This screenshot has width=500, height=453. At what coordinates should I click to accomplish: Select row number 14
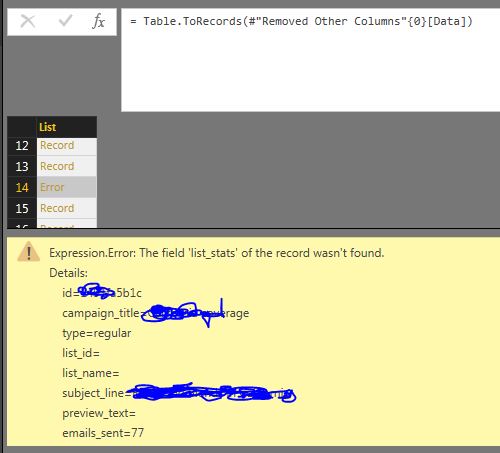click(x=22, y=187)
